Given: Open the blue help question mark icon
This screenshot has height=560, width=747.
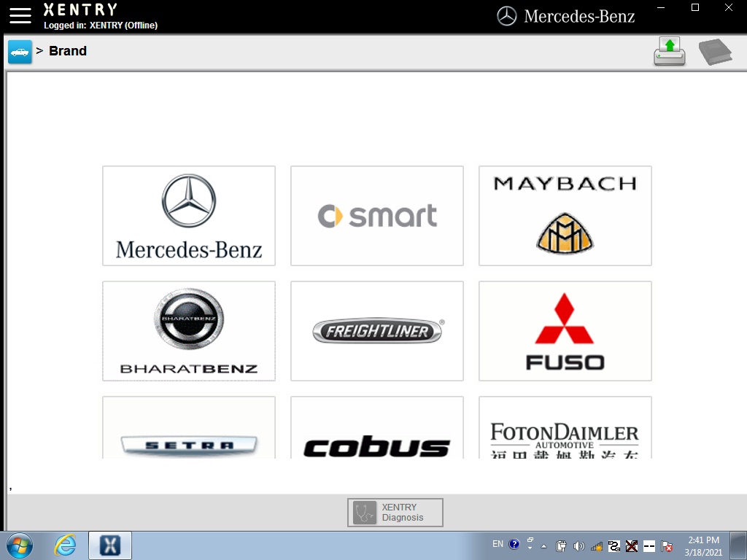Looking at the screenshot, I should (x=514, y=544).
